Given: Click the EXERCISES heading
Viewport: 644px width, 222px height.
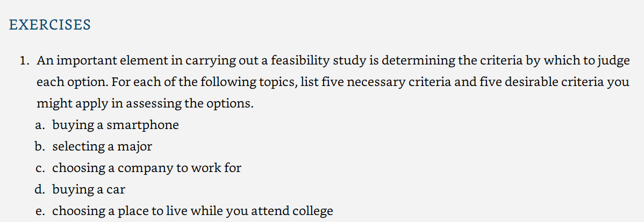Looking at the screenshot, I should (49, 25).
